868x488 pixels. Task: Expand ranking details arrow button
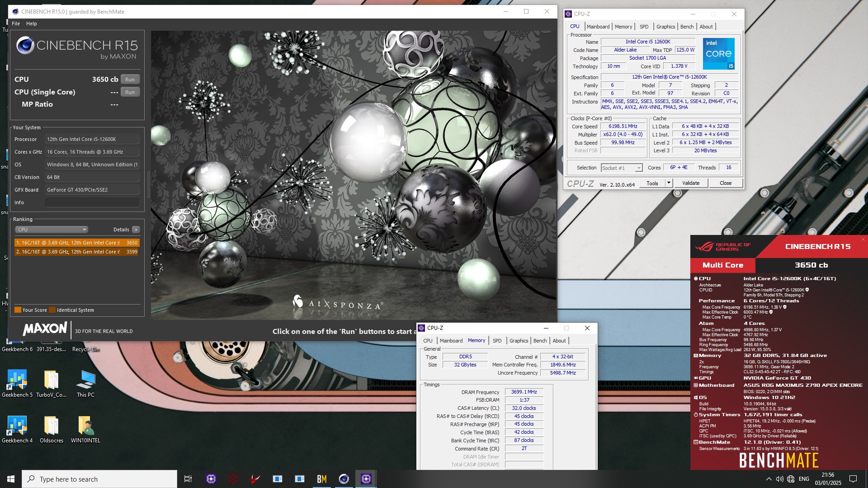coord(136,230)
